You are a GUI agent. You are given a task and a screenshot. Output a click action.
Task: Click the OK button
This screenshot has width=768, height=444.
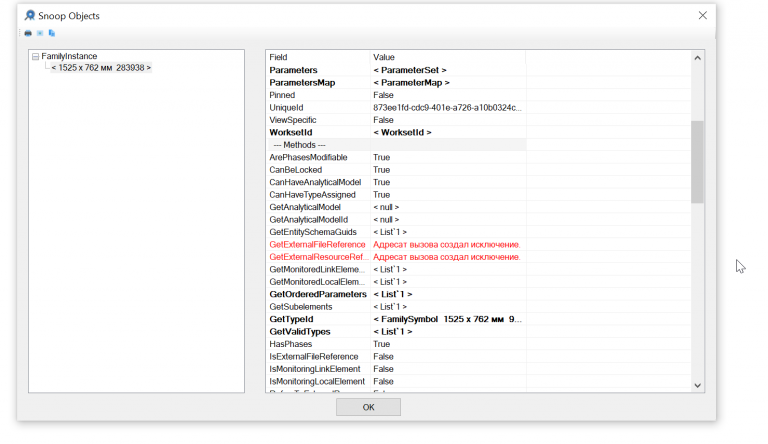[x=368, y=407]
